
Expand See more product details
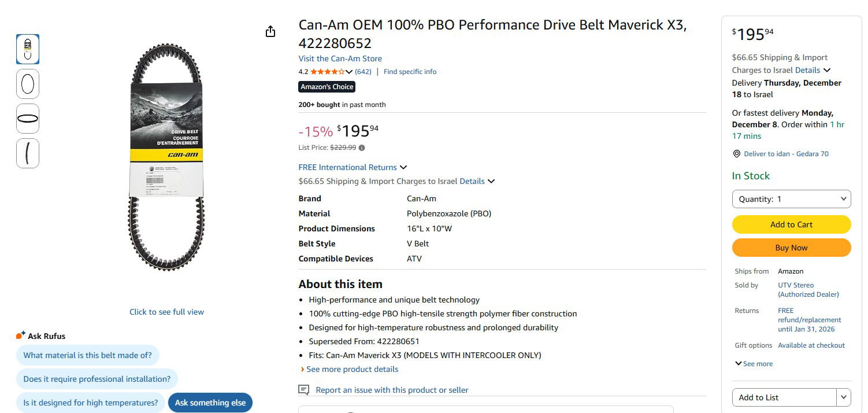click(x=352, y=369)
